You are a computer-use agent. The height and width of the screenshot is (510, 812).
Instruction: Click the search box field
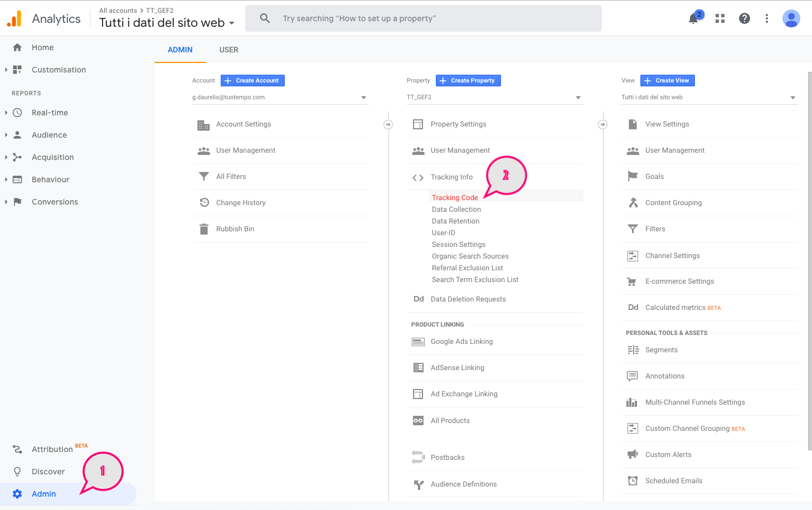[424, 18]
